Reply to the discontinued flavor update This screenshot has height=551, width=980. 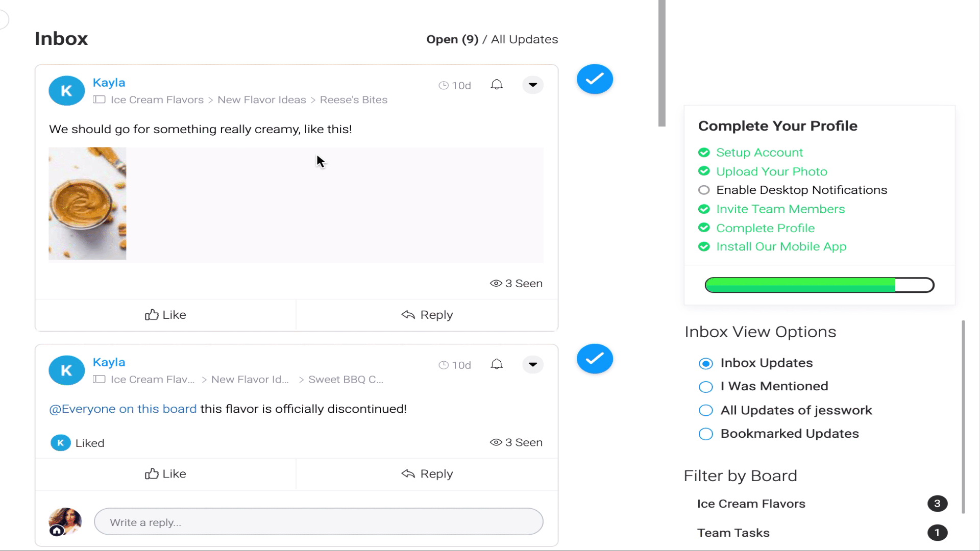coord(427,474)
